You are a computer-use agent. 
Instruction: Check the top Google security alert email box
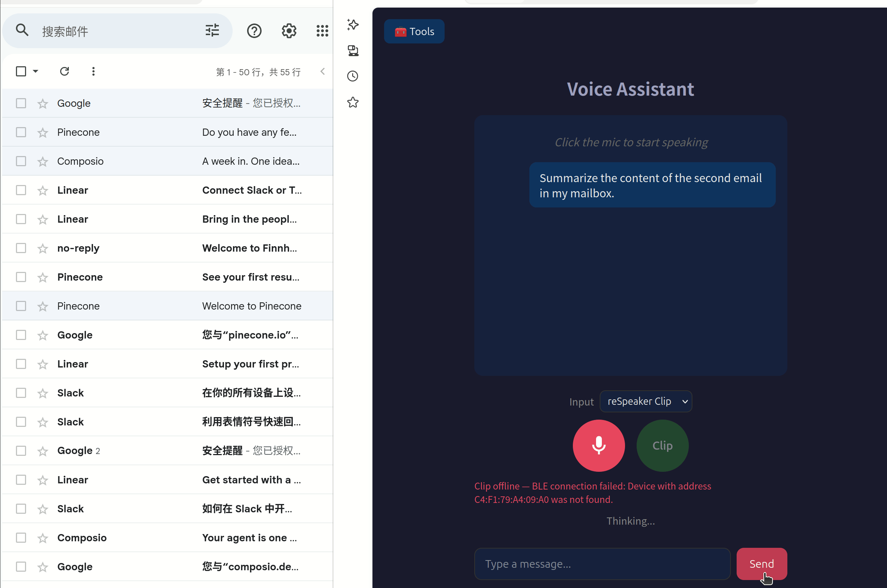point(21,103)
